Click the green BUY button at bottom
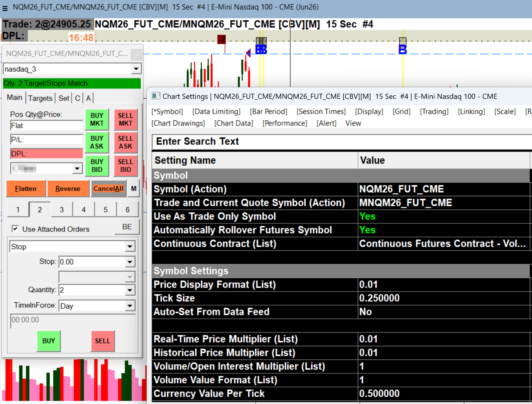This screenshot has width=532, height=404. tap(49, 341)
